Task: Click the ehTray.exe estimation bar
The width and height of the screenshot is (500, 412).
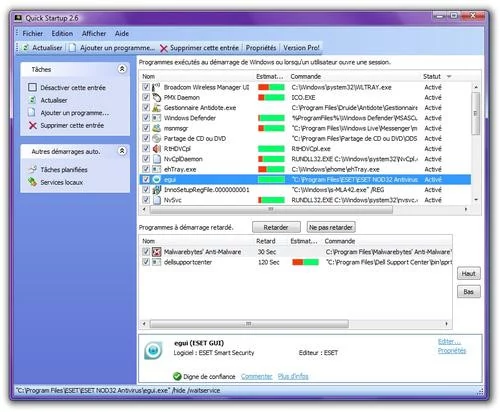Action: click(271, 169)
